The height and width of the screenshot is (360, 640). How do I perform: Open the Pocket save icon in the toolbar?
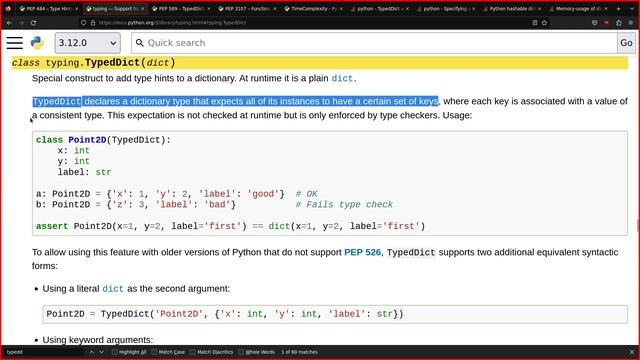[x=595, y=23]
